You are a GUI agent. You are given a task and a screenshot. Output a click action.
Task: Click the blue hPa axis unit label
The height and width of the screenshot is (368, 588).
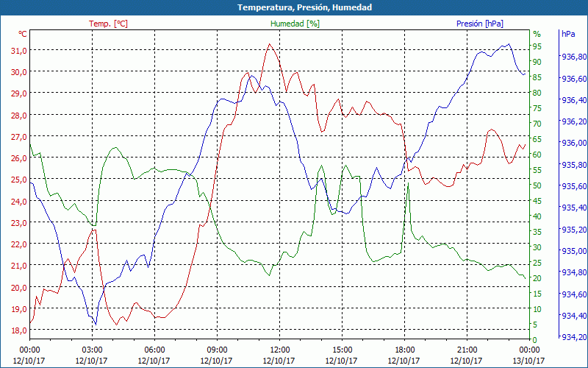click(x=568, y=34)
